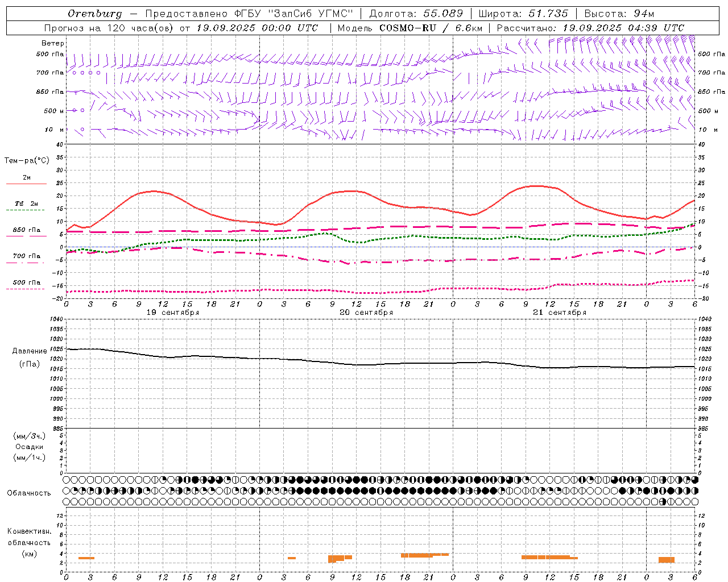Click the 700 гПа temperature legend entry
The image size is (728, 582).
click(x=27, y=256)
